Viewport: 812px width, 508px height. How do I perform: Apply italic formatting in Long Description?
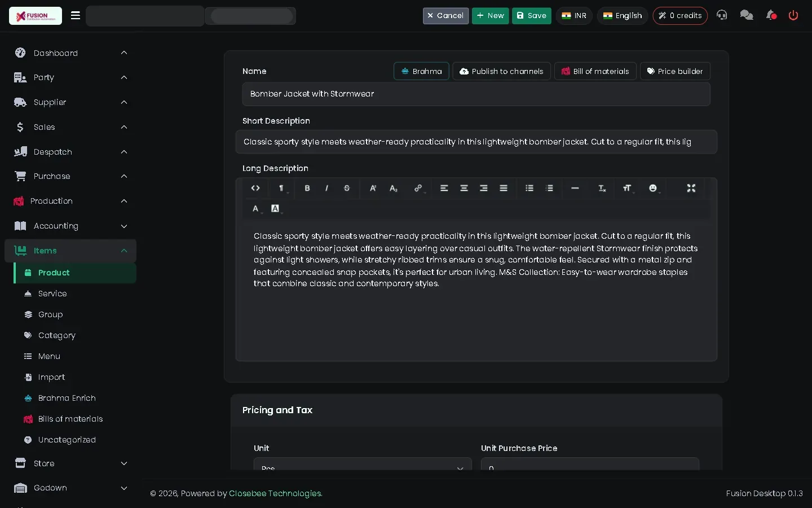coord(326,189)
